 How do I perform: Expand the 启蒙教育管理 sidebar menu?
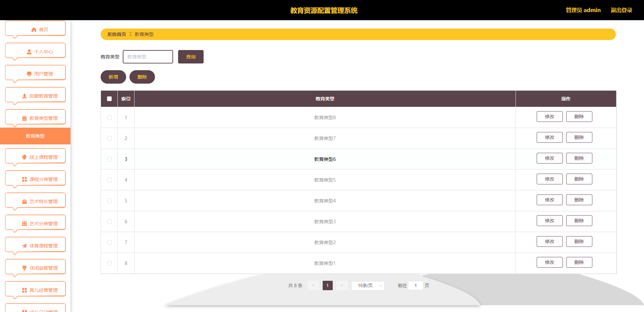coord(36,96)
